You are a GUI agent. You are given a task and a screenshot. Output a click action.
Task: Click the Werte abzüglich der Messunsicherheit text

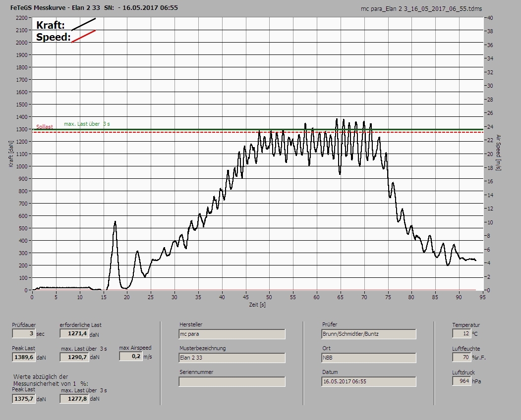[51, 380]
